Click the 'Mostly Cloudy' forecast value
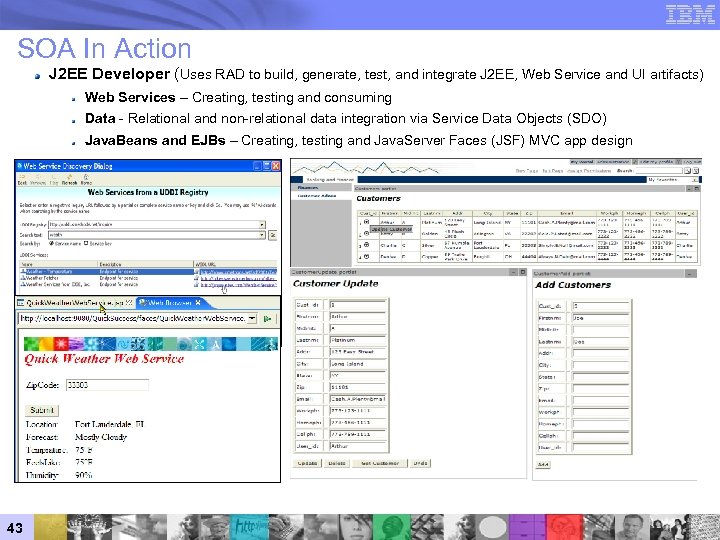This screenshot has width=720, height=540. 101,437
